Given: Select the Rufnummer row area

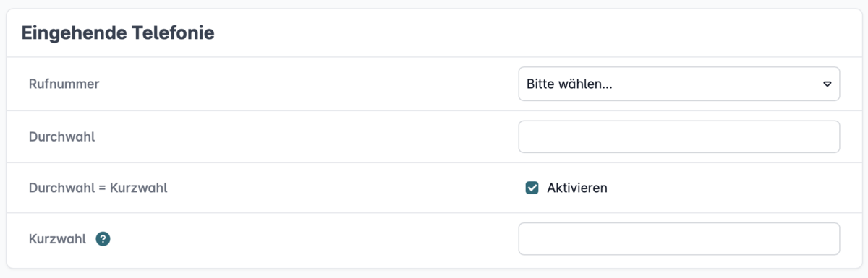Looking at the screenshot, I should pyautogui.click(x=434, y=84).
